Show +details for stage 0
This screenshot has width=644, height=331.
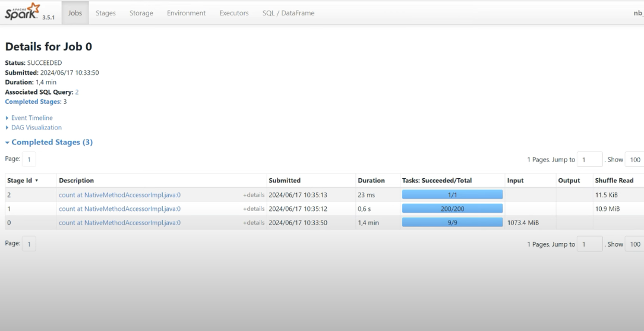(x=253, y=223)
